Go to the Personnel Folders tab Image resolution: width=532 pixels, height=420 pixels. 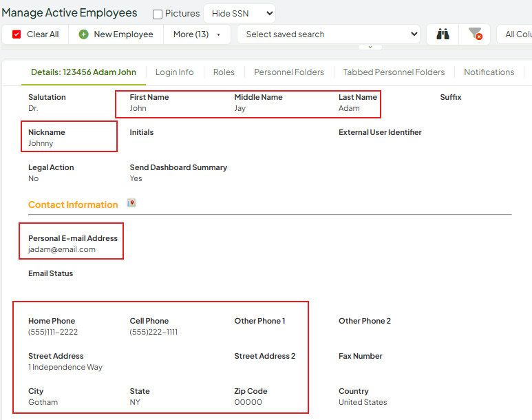click(289, 72)
